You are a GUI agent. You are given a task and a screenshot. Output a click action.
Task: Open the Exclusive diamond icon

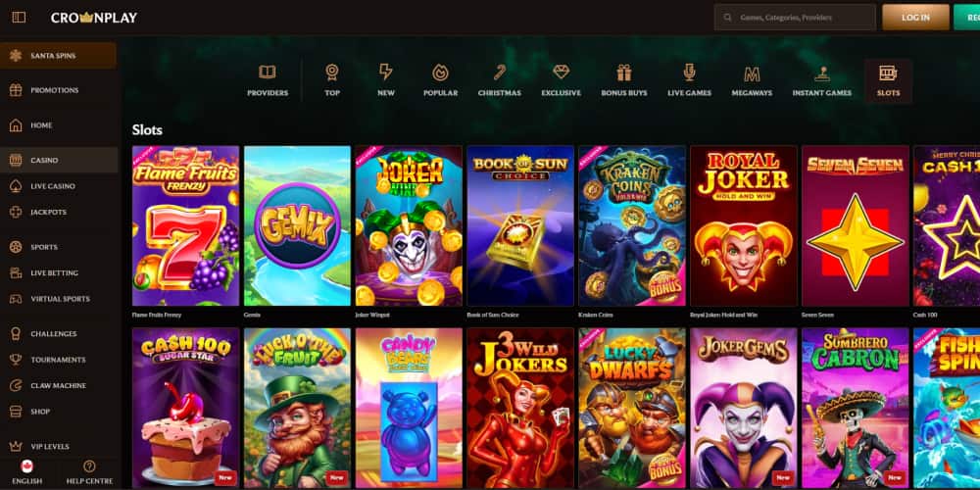pyautogui.click(x=561, y=73)
